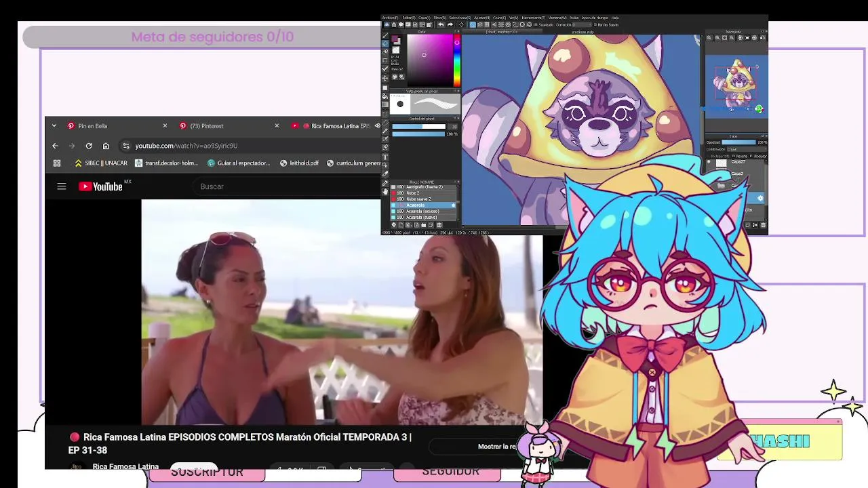Image resolution: width=868 pixels, height=488 pixels.
Task: Open brush preview panel menu
Action: tap(454, 91)
